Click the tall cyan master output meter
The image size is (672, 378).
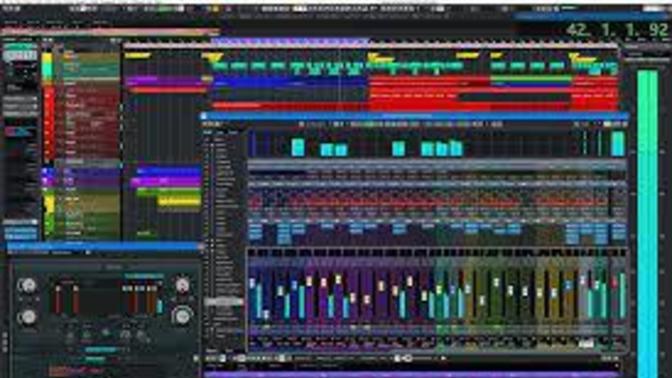[647, 223]
